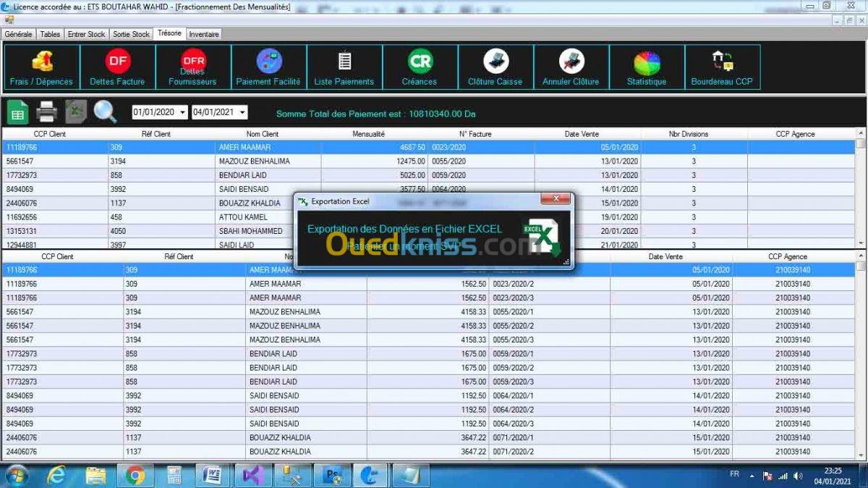This screenshot has height=488, width=868.
Task: Click the greyed-out Excel icon
Action: pyautogui.click(x=76, y=112)
